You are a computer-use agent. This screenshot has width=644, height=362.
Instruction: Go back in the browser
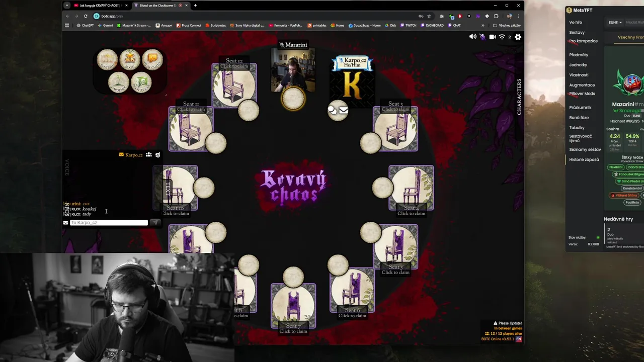pos(67,16)
